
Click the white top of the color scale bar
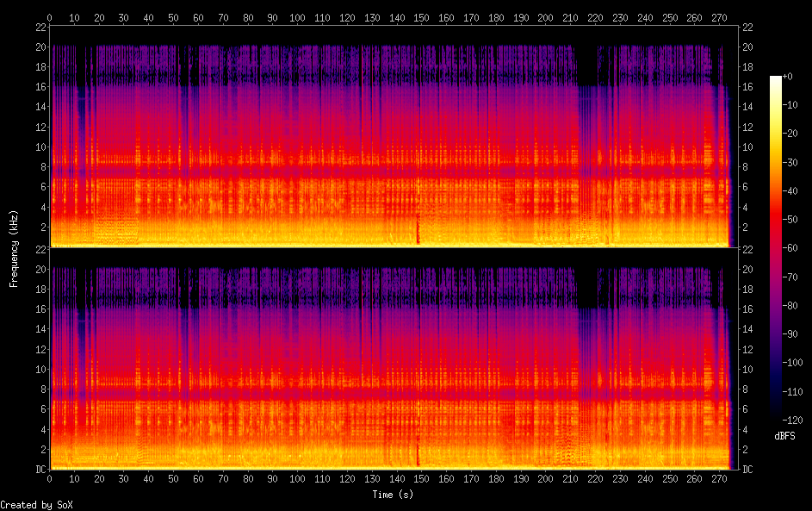coord(776,79)
